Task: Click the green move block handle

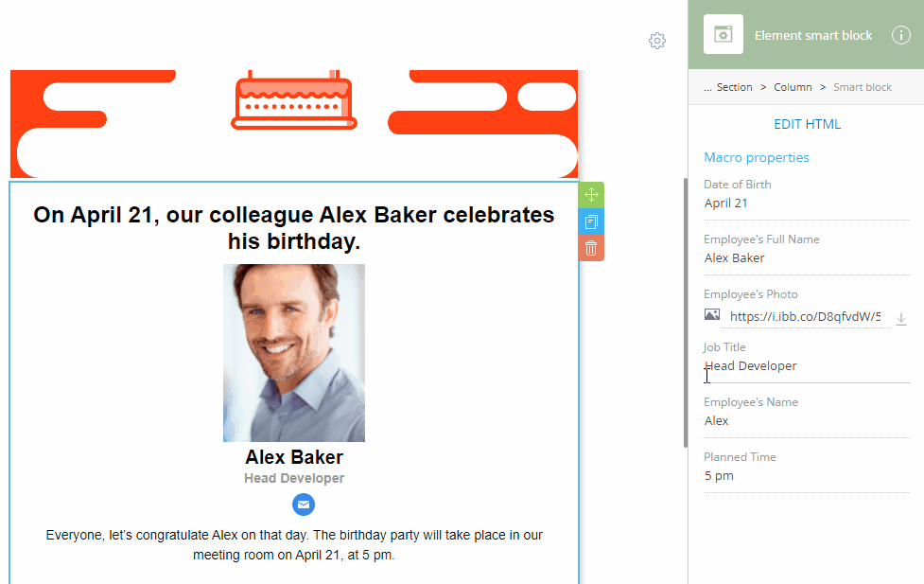Action: pos(591,195)
